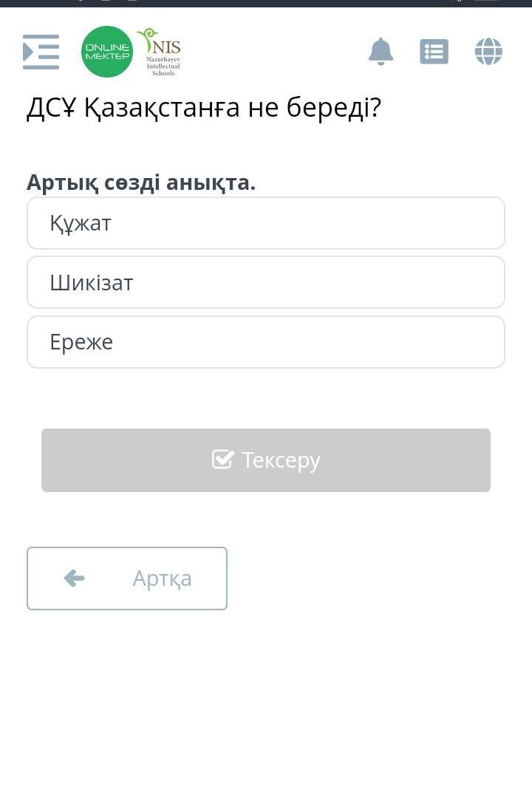Pick the answer option Ереже

pos(266,342)
